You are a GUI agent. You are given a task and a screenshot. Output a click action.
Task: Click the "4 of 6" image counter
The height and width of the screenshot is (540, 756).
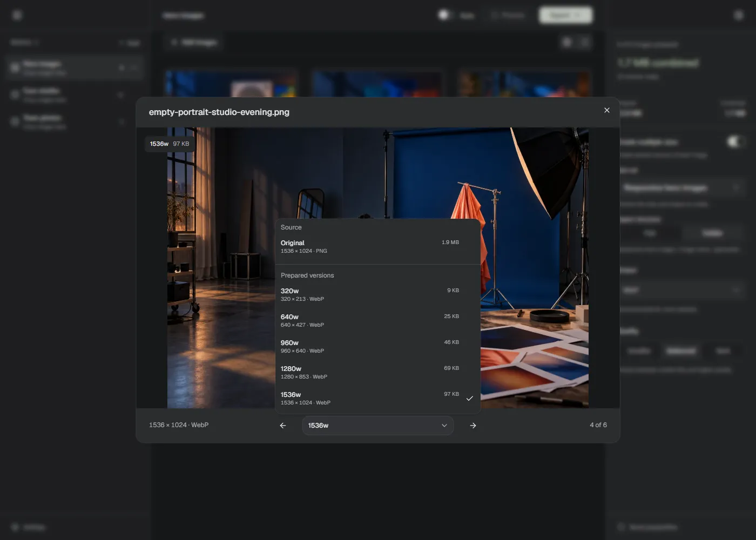coord(598,425)
